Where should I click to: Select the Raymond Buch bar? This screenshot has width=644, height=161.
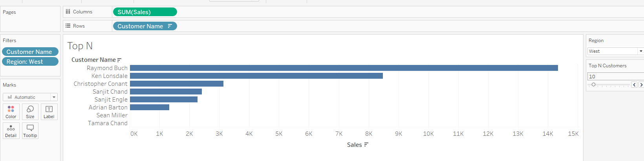point(344,68)
